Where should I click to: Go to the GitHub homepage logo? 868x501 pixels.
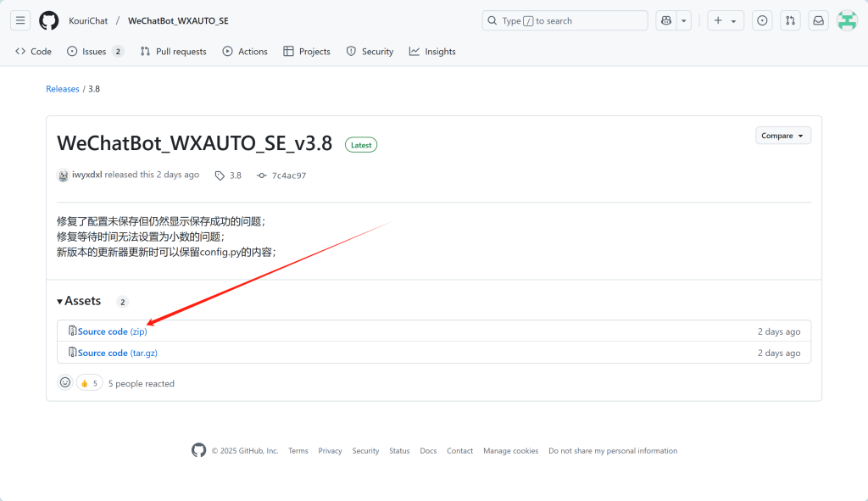click(48, 20)
